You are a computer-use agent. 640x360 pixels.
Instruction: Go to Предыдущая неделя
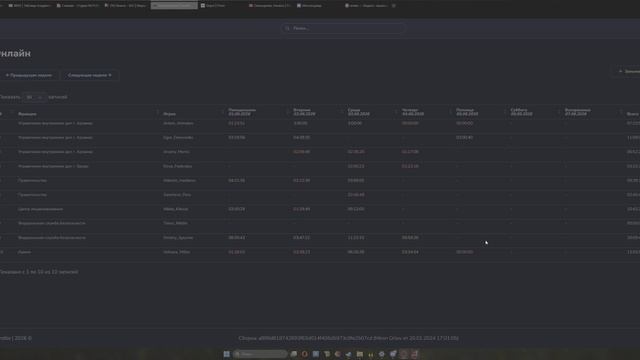click(29, 76)
